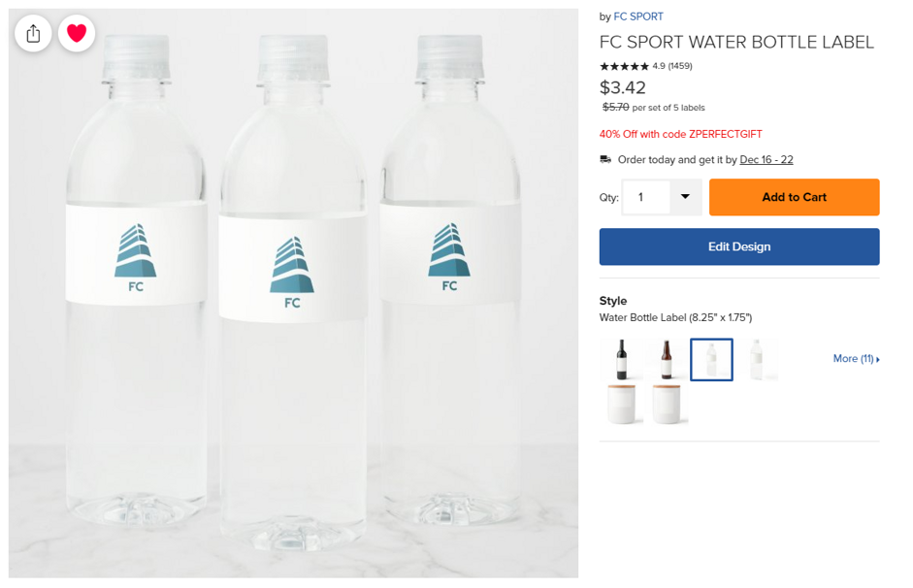Click the product title FC SPORT WATER BOTTLE LABEL
The width and height of the screenshot is (913, 588).
coord(736,42)
